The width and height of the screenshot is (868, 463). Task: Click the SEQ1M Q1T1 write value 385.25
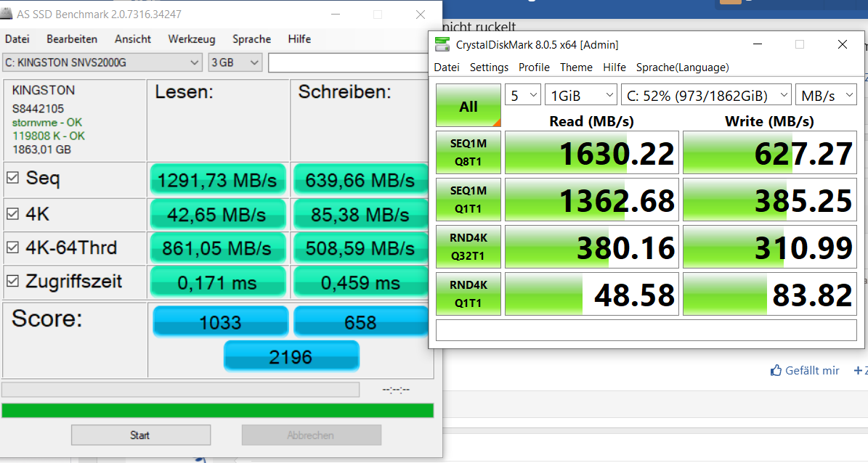(770, 200)
